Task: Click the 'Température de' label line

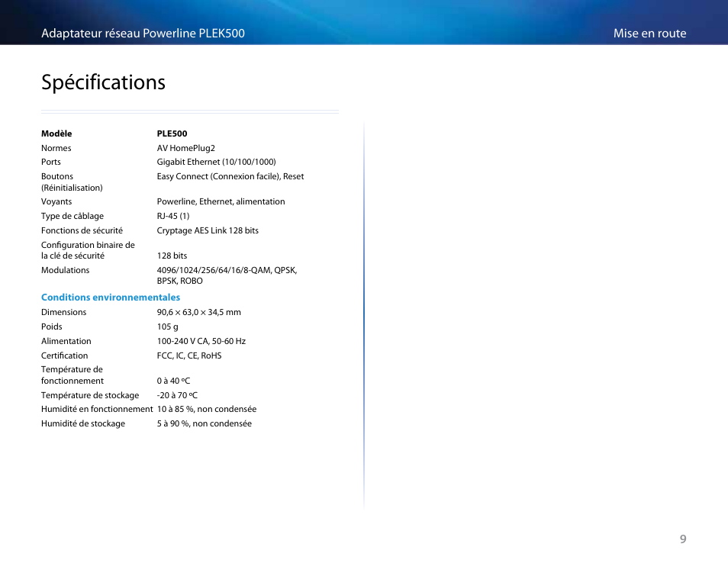Action: (72, 369)
